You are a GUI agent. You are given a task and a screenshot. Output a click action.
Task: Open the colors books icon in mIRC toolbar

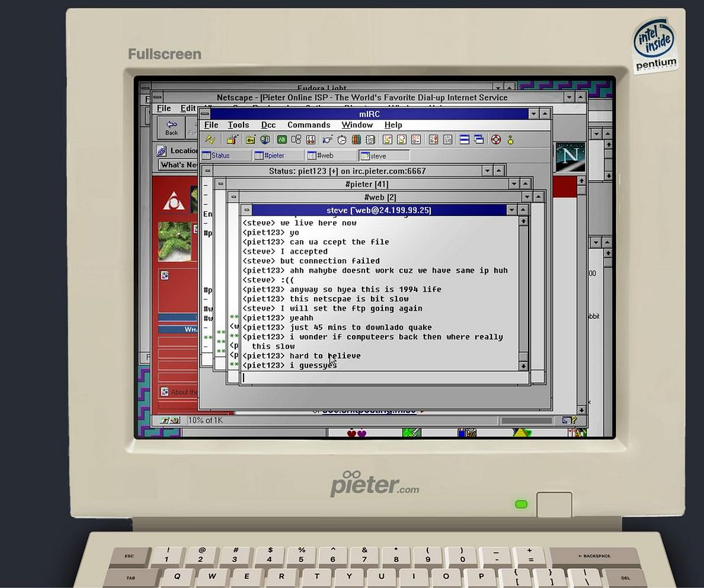[x=356, y=139]
